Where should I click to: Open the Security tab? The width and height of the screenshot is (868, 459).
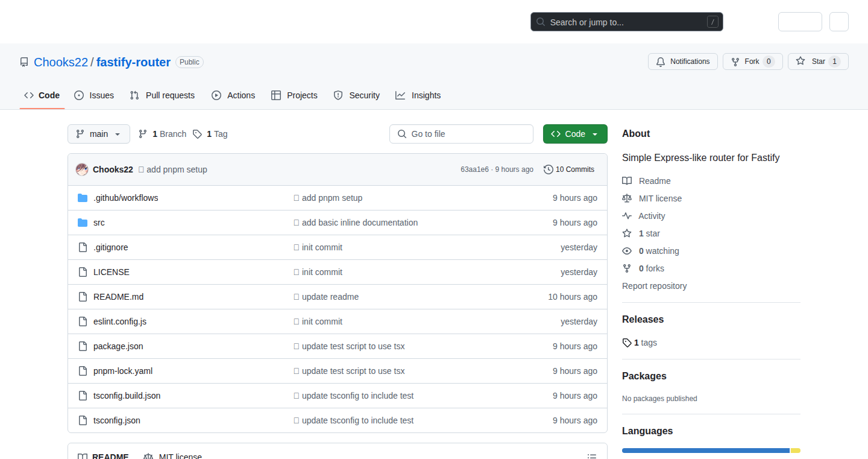point(357,95)
